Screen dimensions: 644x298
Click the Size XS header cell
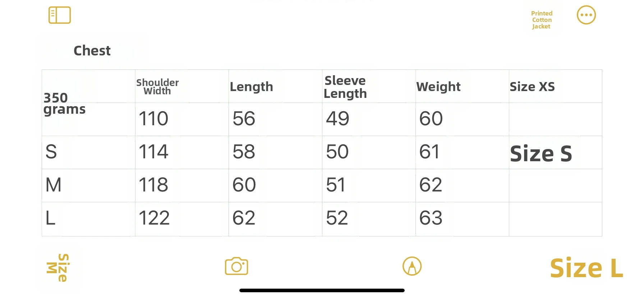point(532,87)
